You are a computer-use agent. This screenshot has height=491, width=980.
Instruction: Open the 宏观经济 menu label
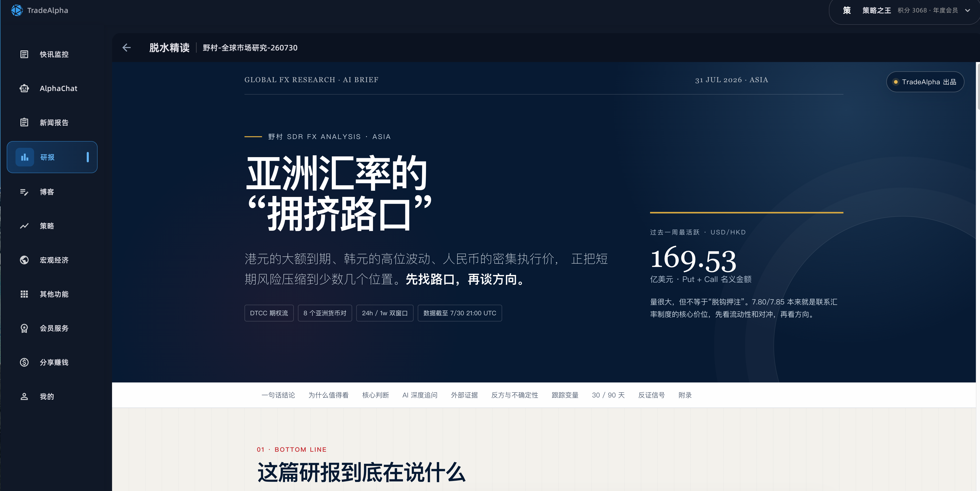click(54, 260)
